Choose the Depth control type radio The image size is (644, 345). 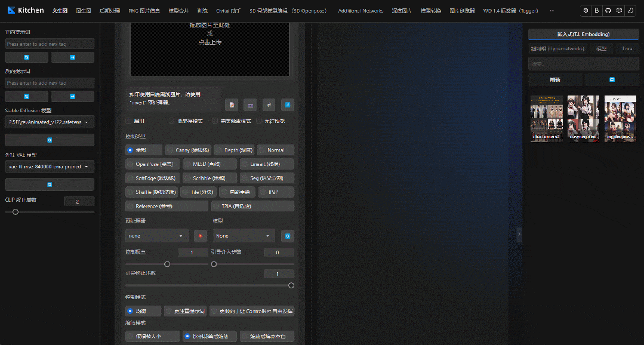point(234,150)
